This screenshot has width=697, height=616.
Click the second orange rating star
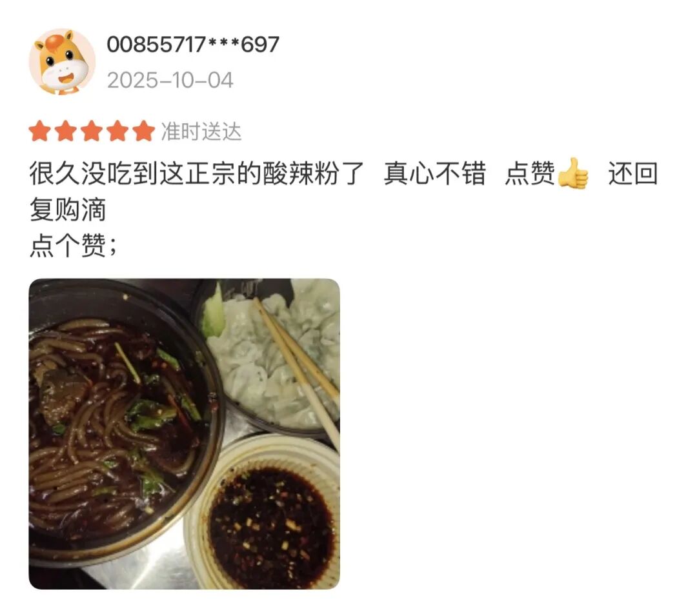[66, 131]
